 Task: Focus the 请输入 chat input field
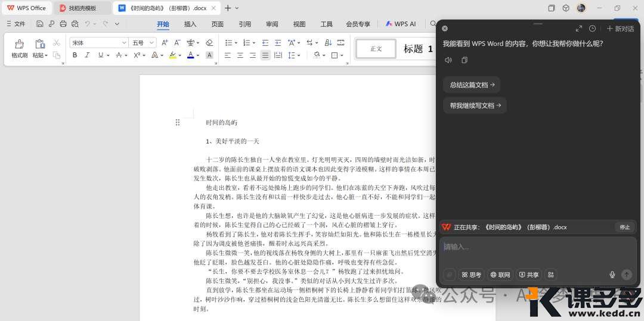coord(537,247)
